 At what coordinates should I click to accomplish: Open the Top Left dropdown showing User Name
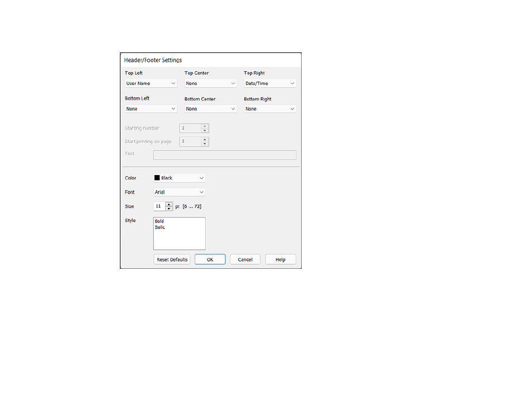[151, 84]
